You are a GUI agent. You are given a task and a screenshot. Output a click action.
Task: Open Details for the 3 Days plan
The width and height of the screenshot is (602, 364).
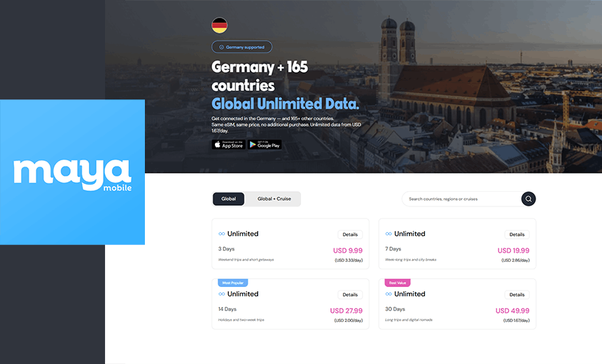tap(350, 234)
